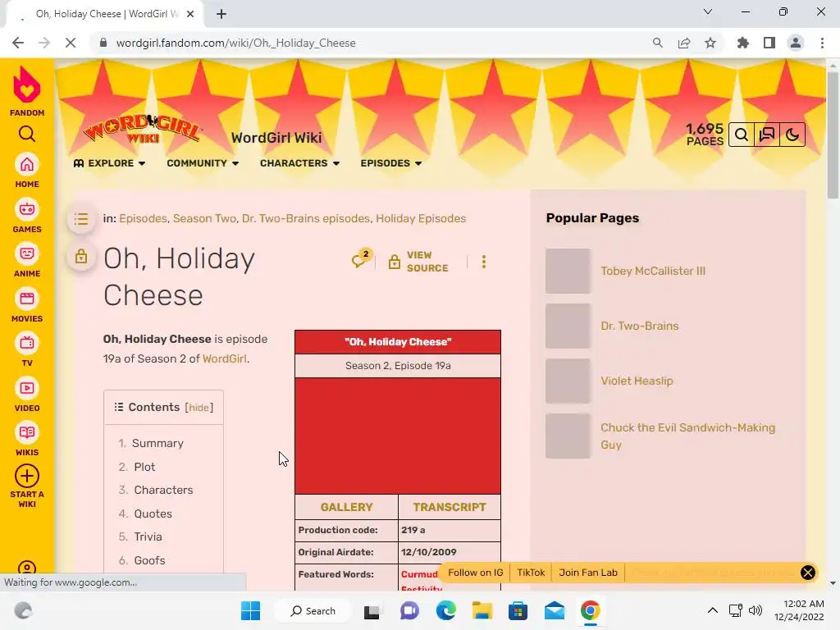Go to Fandom Home icon

tap(27, 164)
